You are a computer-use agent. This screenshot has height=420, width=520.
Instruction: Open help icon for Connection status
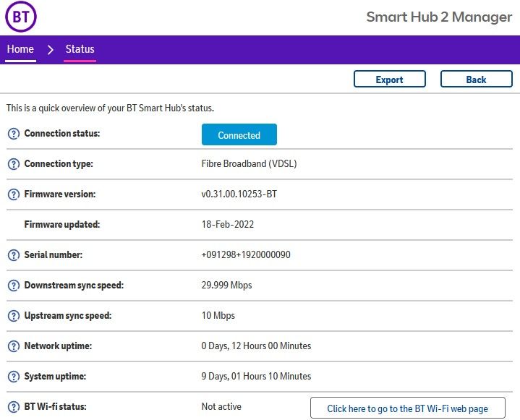(x=13, y=134)
